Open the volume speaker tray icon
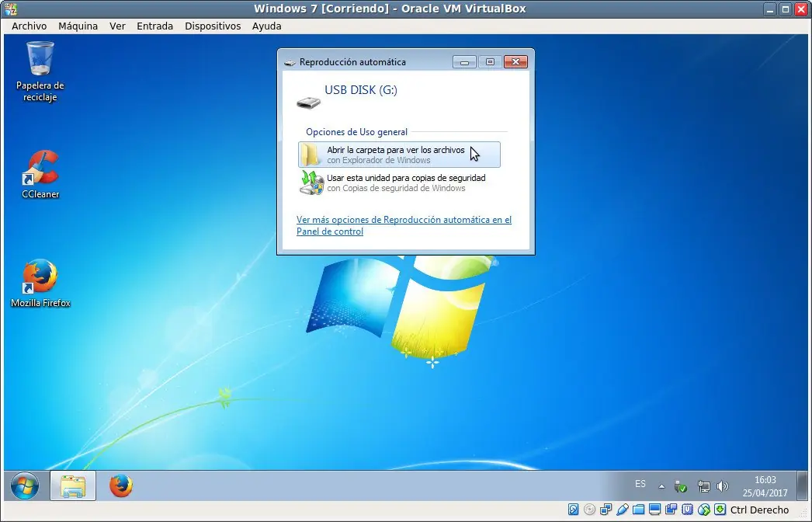812x522 pixels. click(x=723, y=486)
